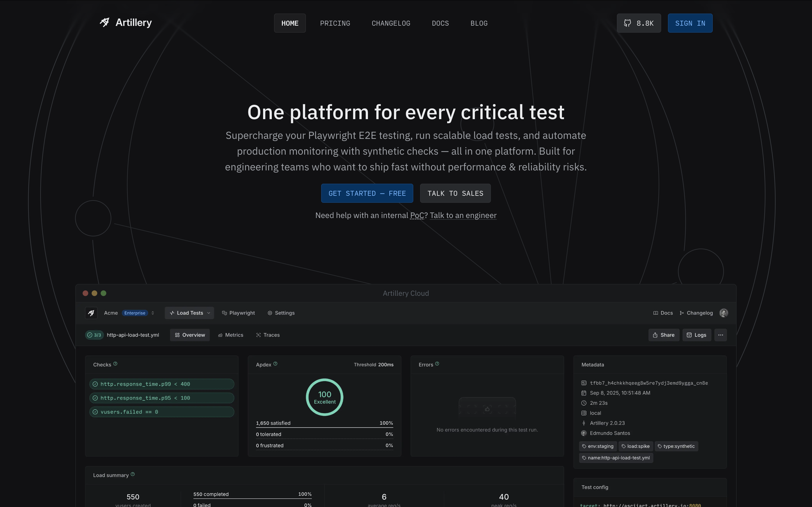Expand the Acme workspace switcher
This screenshot has height=507, width=812.
[x=153, y=313]
